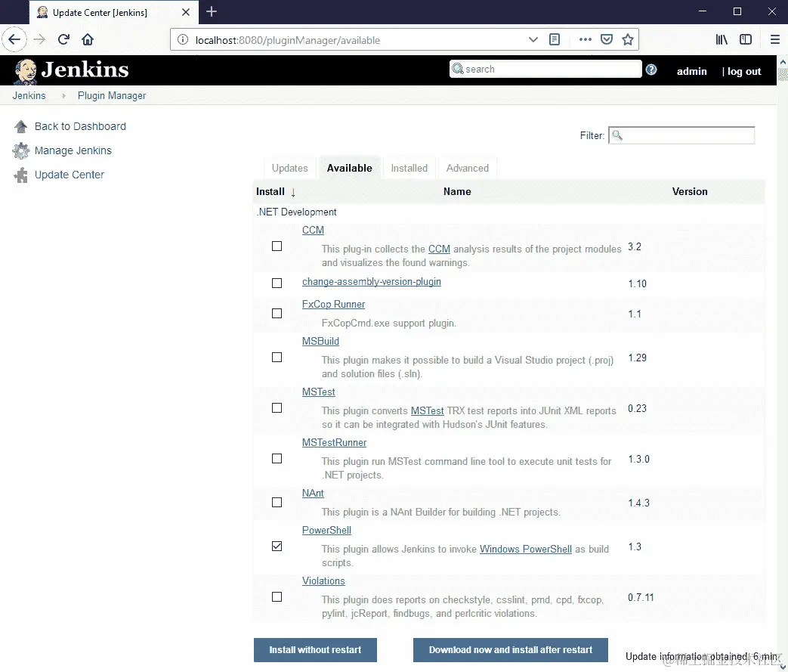
Task: Click the Manage Jenkins gear icon
Action: (x=20, y=150)
